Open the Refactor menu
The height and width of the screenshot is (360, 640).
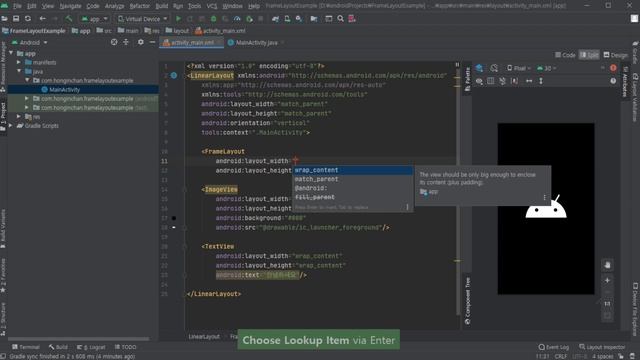(140, 6)
